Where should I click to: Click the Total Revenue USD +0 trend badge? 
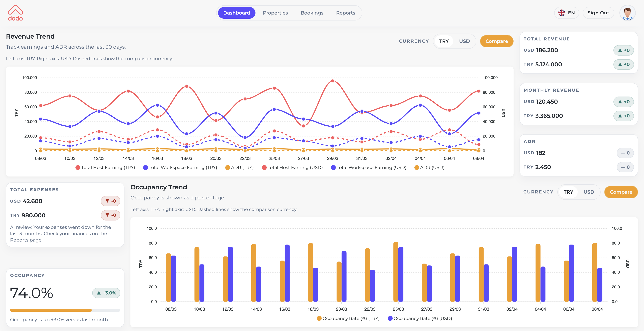(624, 50)
